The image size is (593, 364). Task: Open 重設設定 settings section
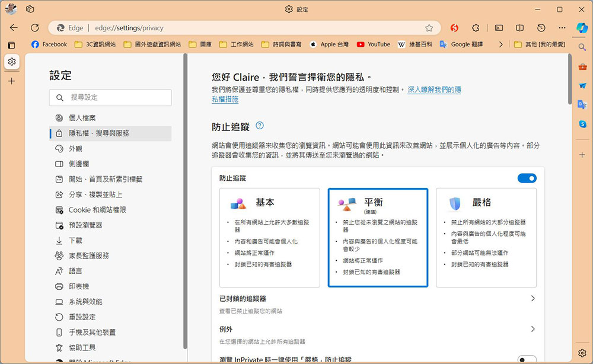tap(110, 317)
